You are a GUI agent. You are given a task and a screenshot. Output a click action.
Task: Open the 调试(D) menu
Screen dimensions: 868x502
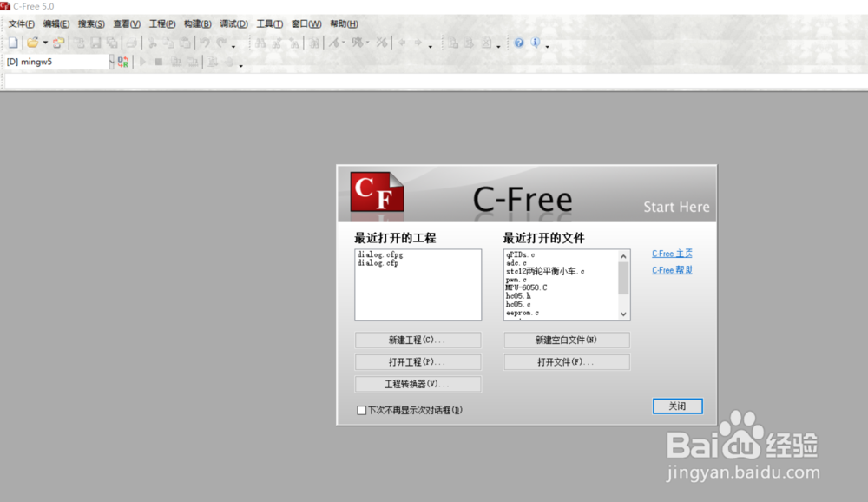[233, 23]
